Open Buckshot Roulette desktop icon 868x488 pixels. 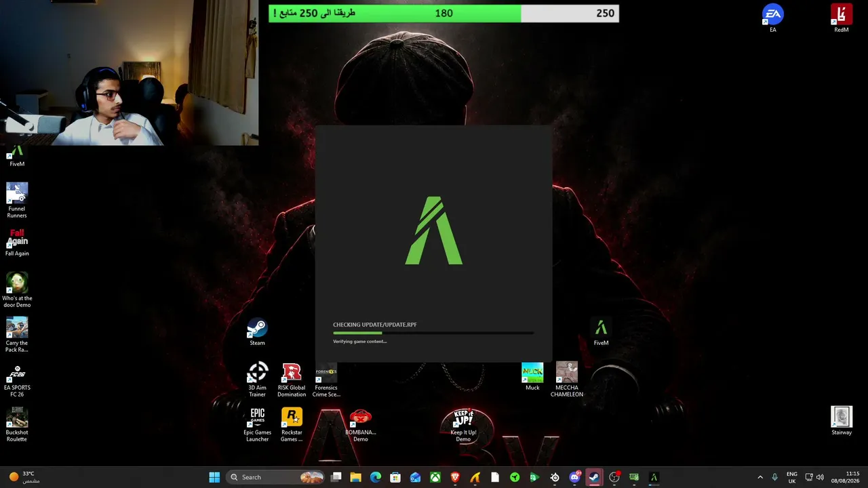pos(17,424)
